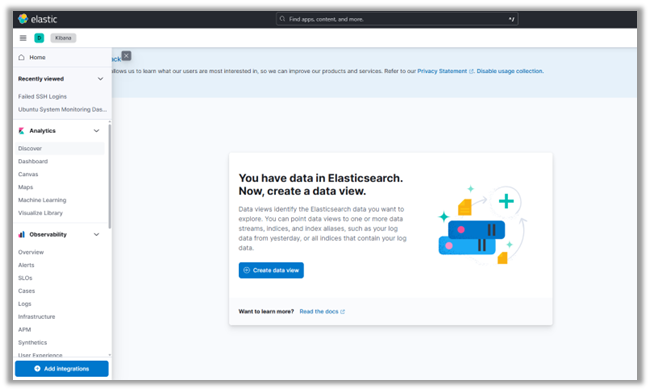Click the Analytics section icon
The image size is (650, 391).
pyautogui.click(x=22, y=131)
